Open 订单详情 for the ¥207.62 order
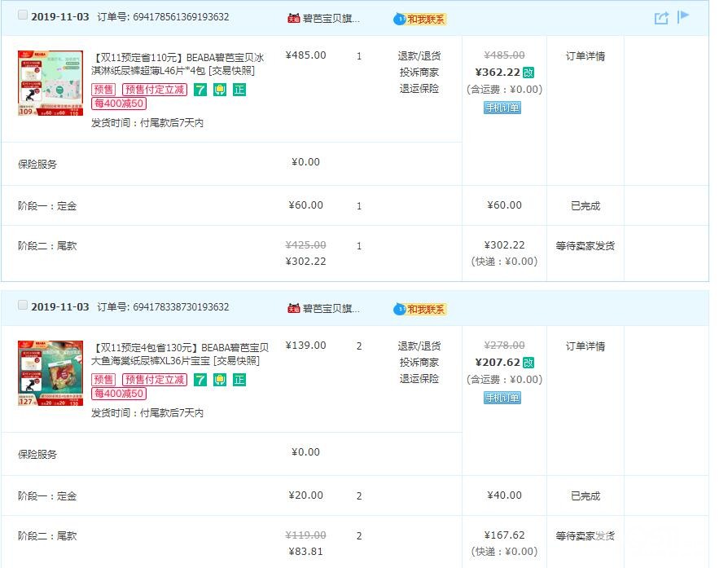Viewport: 728px width, 568px height. coord(585,346)
